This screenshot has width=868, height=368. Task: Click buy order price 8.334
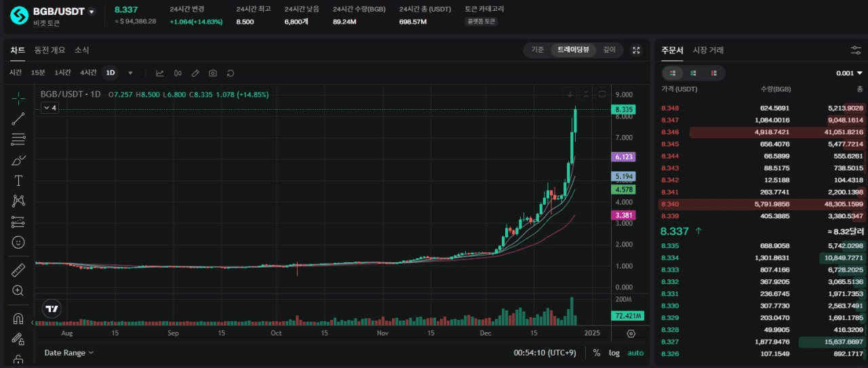[670, 258]
